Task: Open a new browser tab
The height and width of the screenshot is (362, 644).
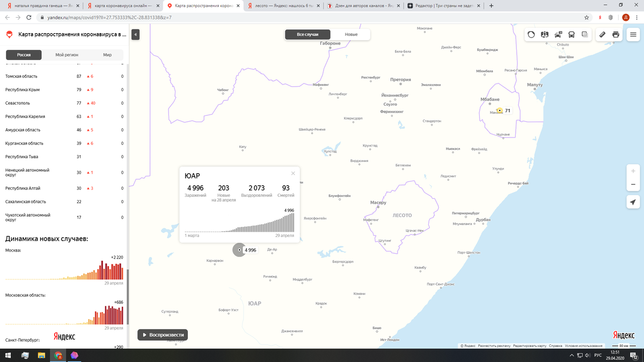Action: (x=492, y=5)
